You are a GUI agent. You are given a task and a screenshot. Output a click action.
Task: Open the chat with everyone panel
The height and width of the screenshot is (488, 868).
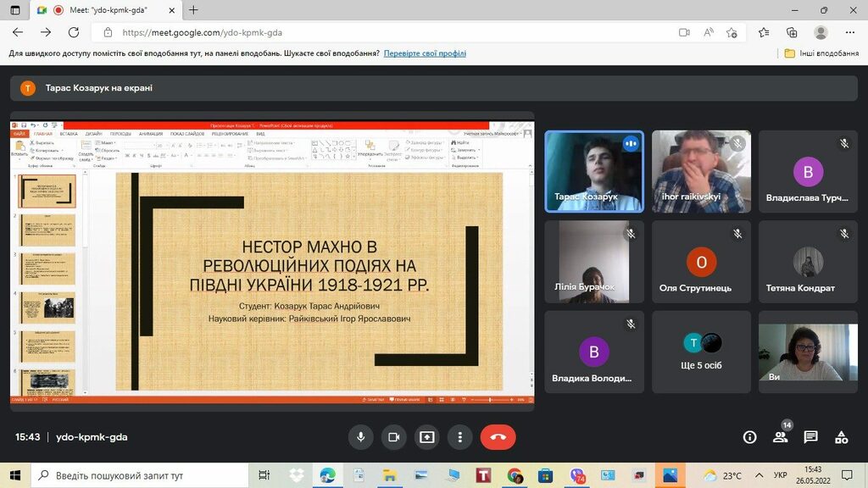click(810, 437)
